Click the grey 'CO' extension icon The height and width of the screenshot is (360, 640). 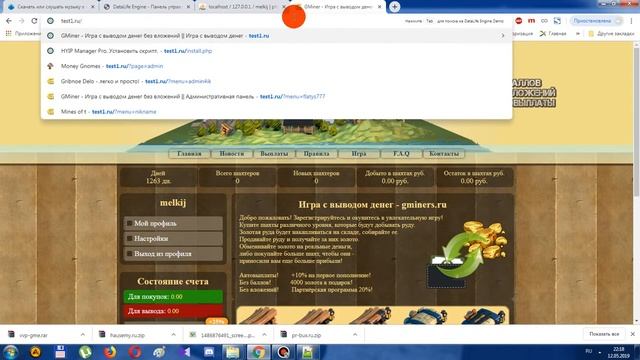pyautogui.click(x=544, y=21)
